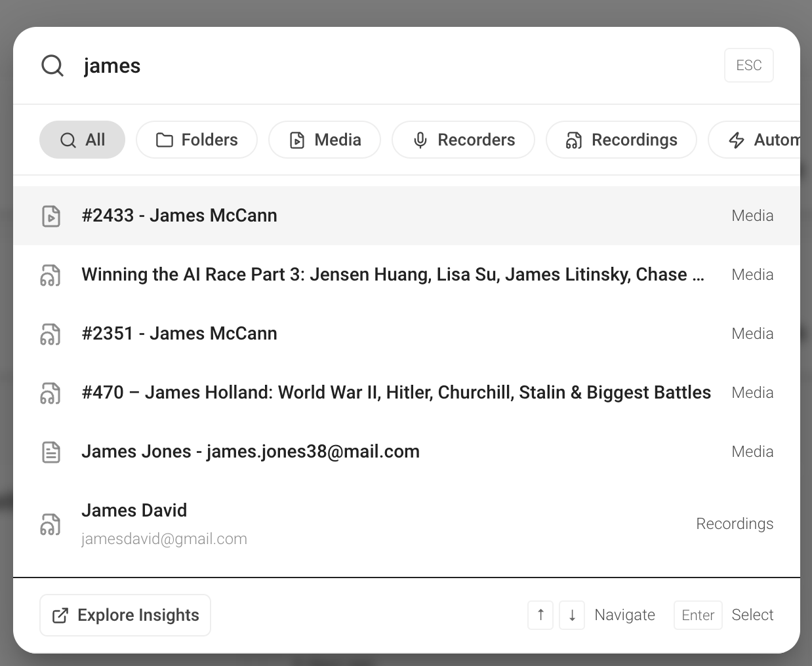This screenshot has height=666, width=812.
Task: Click the microphone icon in the Recorders filter
Action: coord(420,140)
